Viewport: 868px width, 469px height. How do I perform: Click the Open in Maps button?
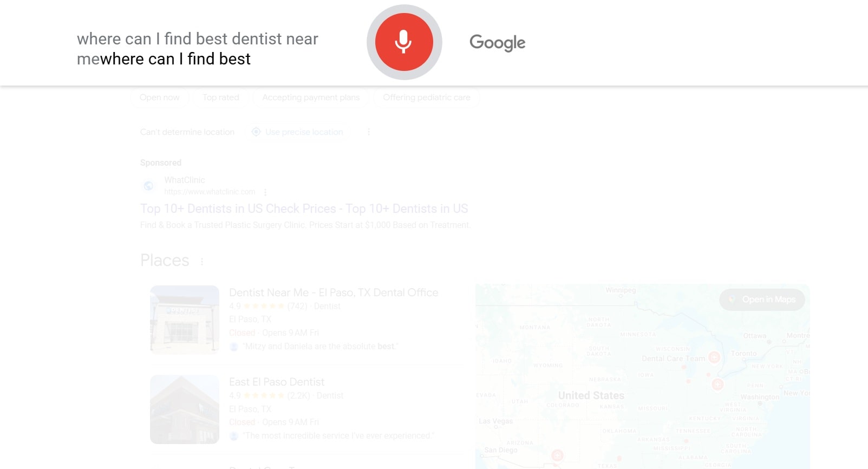coord(762,299)
